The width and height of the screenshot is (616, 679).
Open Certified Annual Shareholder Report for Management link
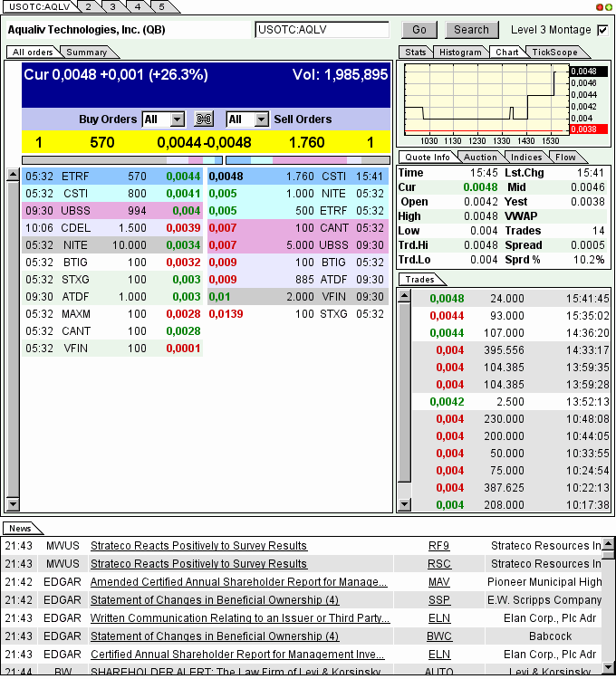(x=237, y=655)
